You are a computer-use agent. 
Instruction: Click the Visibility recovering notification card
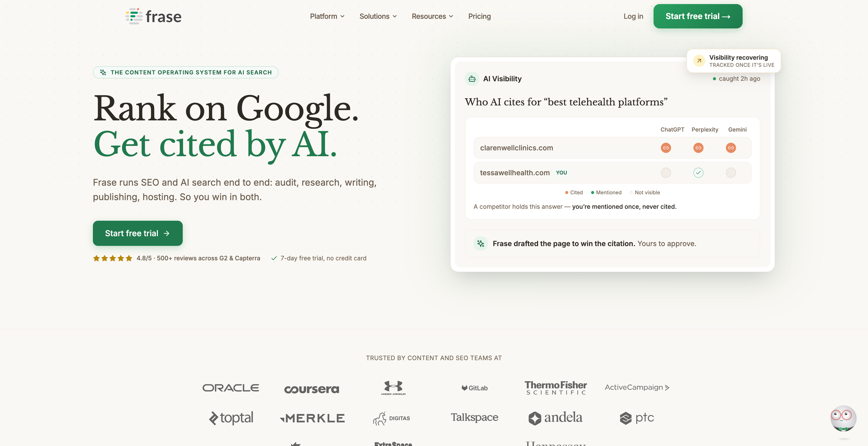point(733,61)
